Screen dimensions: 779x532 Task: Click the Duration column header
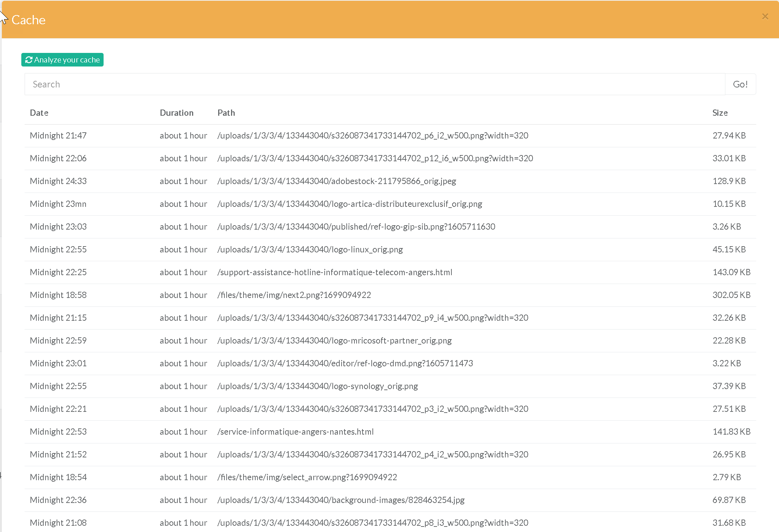tap(176, 113)
